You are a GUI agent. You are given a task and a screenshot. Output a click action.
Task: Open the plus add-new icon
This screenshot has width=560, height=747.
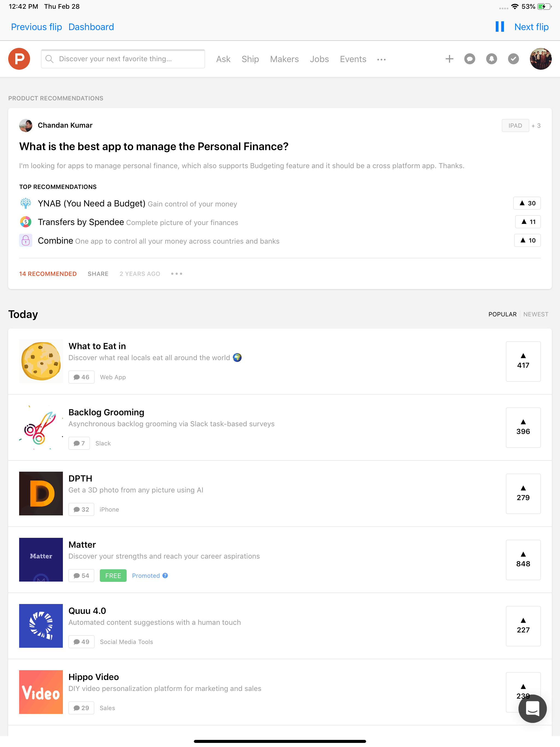449,59
